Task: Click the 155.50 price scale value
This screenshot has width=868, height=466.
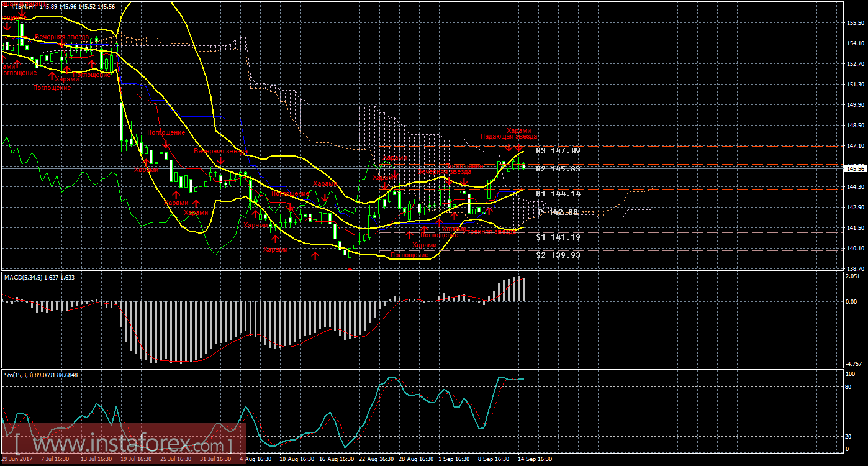Action: pyautogui.click(x=855, y=23)
